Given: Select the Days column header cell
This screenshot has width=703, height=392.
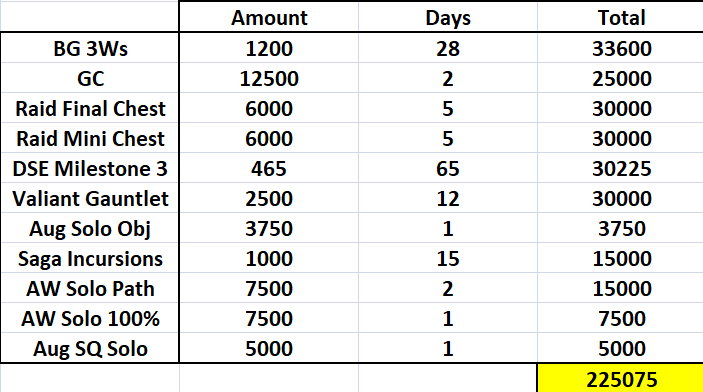Looking at the screenshot, I should click(447, 17).
